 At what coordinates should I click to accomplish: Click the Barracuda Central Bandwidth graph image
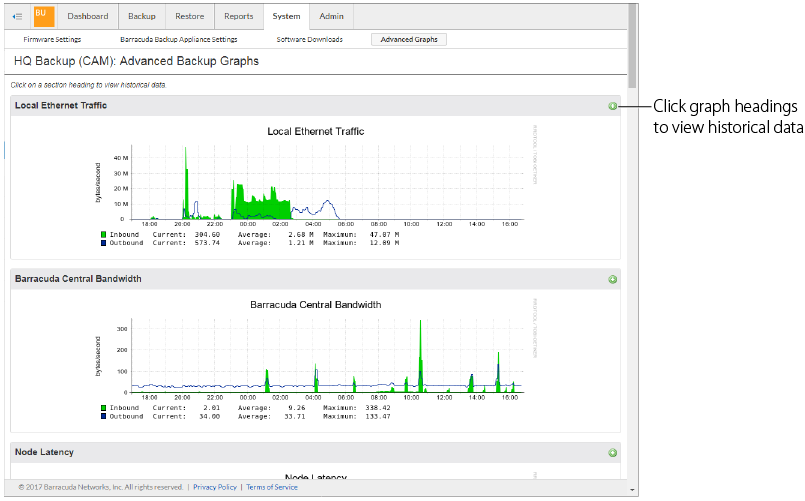(315, 359)
